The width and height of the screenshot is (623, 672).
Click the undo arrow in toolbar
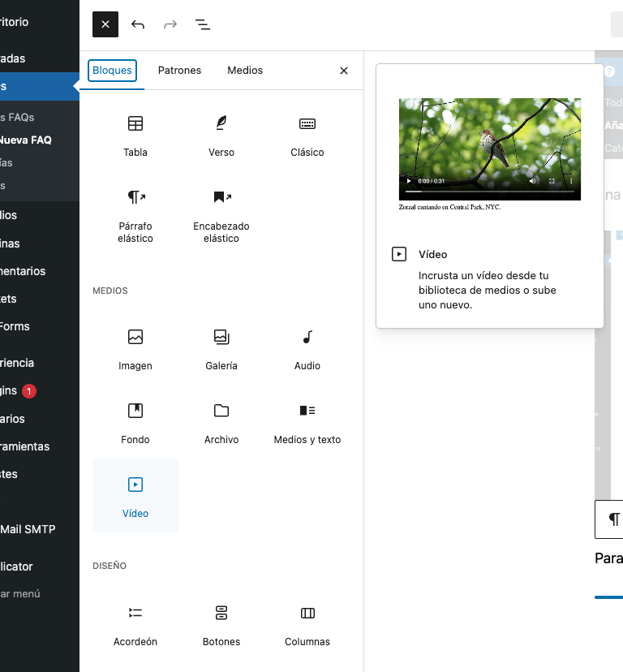(138, 24)
